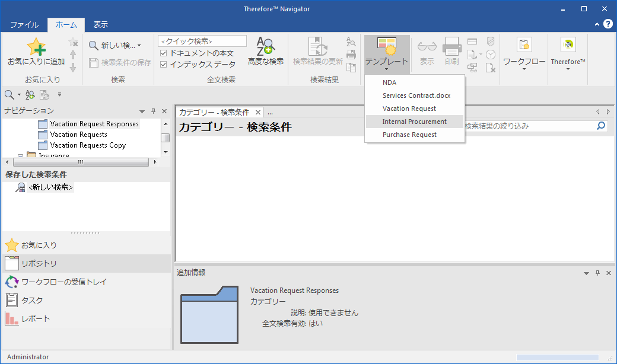Image resolution: width=617 pixels, height=364 pixels.
Task: Choose NDA template from menu
Action: 415,82
